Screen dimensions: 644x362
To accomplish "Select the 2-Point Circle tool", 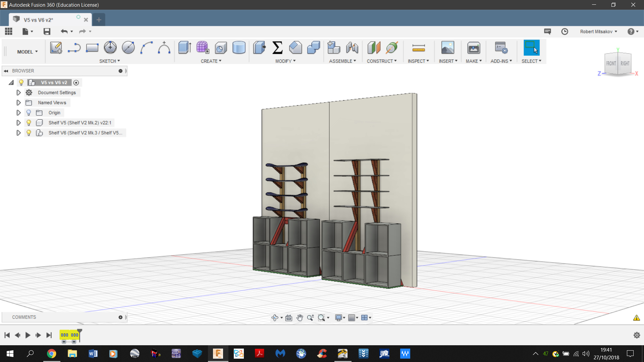I will [128, 48].
